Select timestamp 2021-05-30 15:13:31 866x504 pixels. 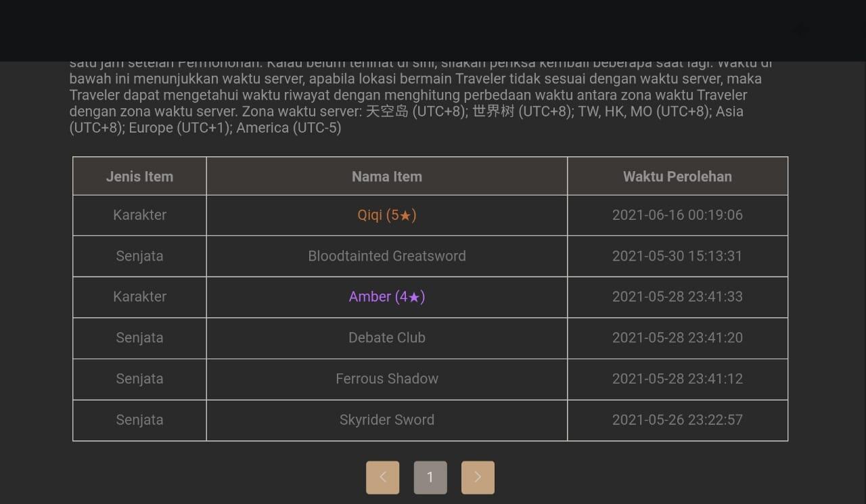677,256
